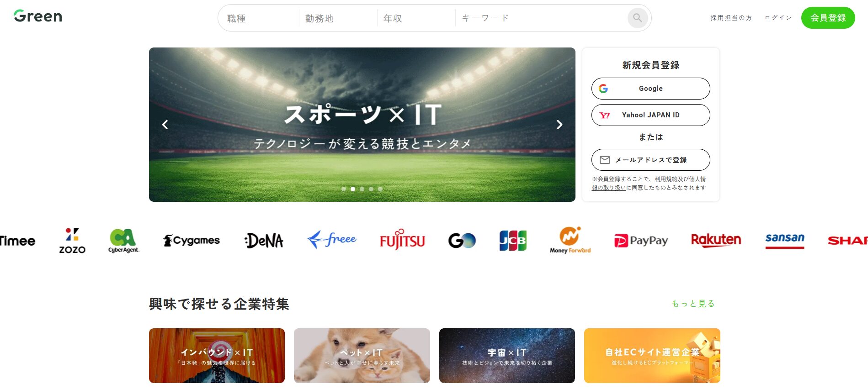This screenshot has height=389, width=868.
Task: Select the last carousel dot indicator
Action: click(x=380, y=189)
